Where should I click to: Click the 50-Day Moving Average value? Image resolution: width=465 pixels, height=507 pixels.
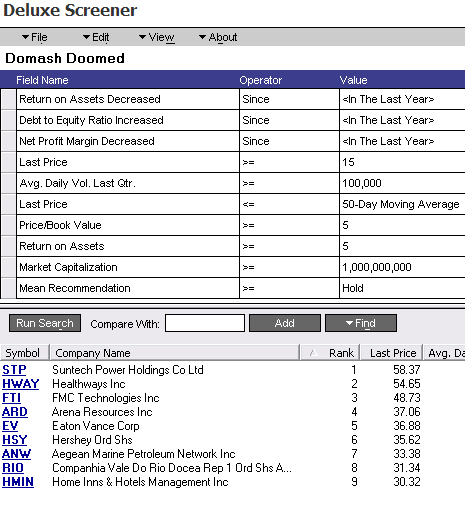tap(402, 204)
